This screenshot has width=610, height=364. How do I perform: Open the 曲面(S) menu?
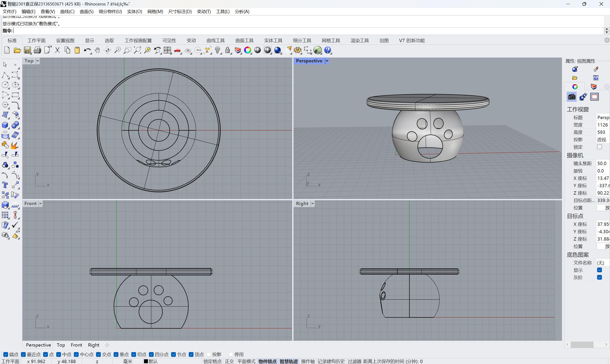86,11
